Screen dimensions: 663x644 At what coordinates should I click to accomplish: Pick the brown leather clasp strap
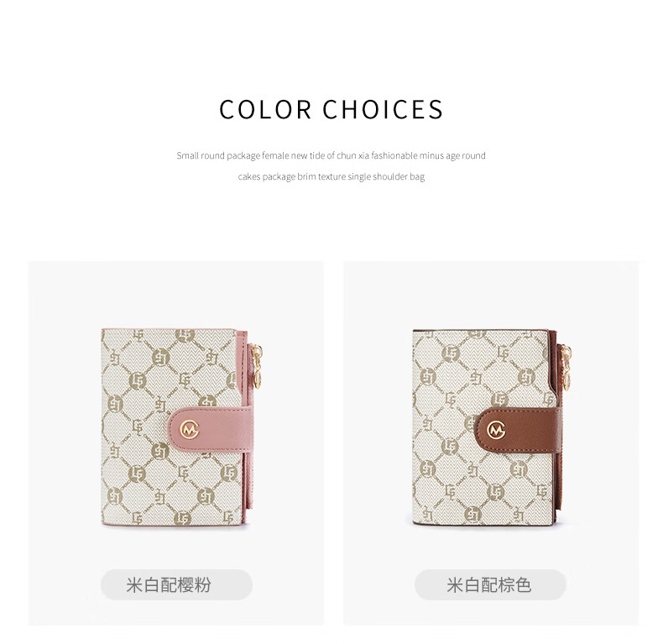point(518,430)
